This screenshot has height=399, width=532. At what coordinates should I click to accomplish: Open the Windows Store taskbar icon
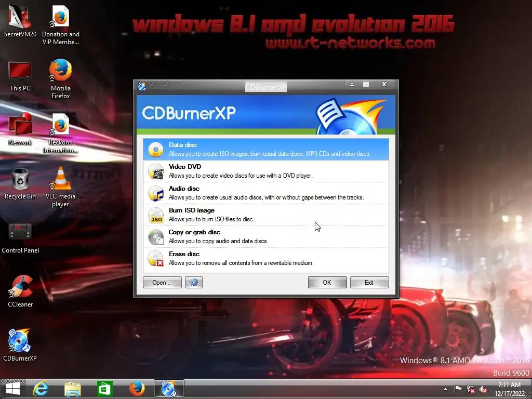(x=104, y=389)
